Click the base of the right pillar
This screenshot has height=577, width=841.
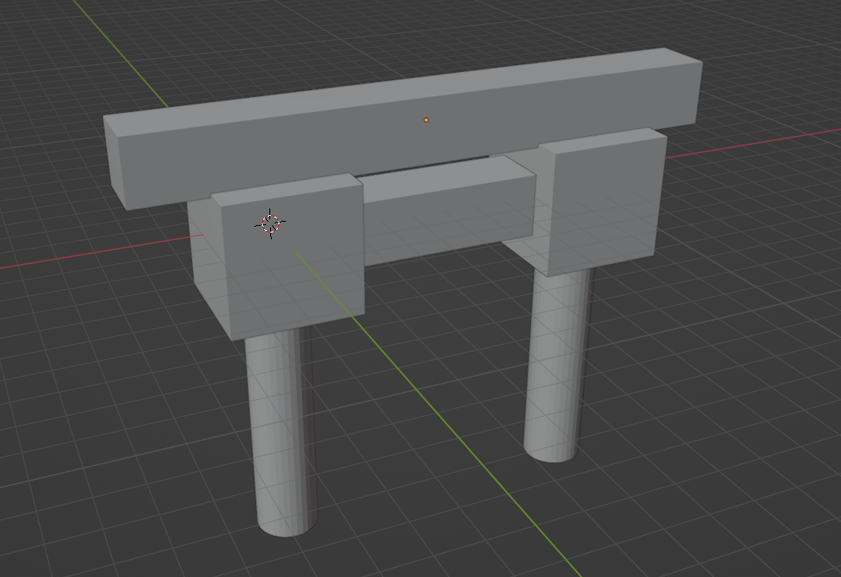tap(551, 450)
